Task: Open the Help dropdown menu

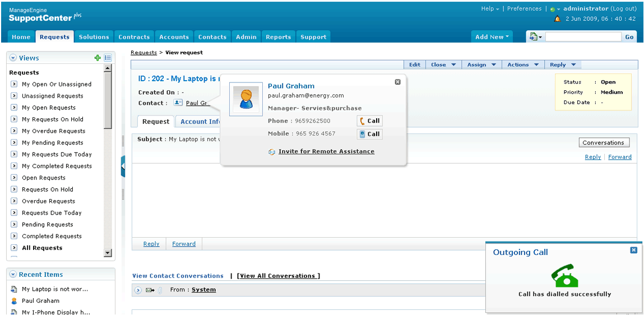Action: (490, 8)
